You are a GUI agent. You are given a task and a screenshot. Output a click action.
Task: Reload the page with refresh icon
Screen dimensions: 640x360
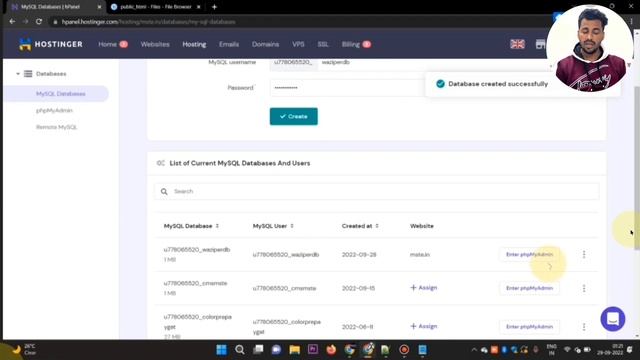39,22
